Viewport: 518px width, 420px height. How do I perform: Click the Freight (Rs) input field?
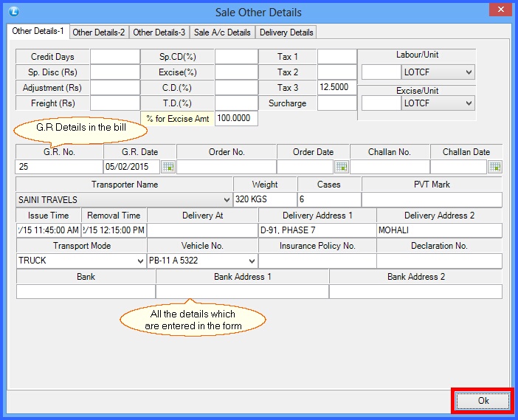115,103
